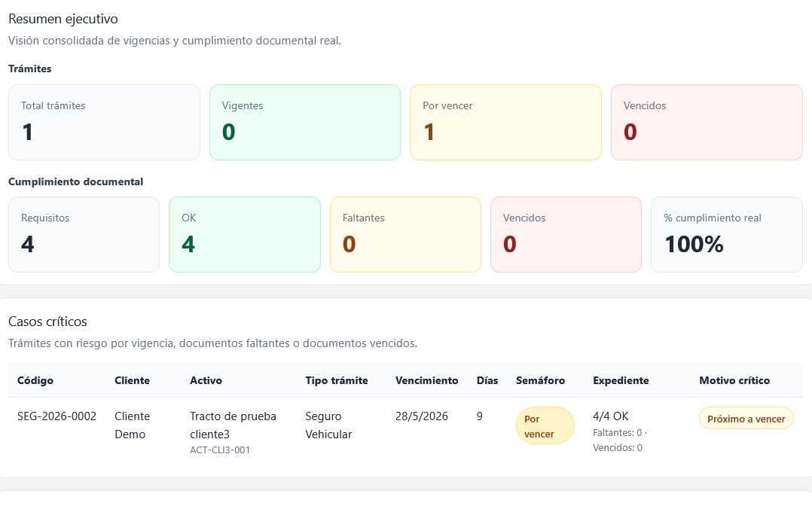Open the Faltantes documents card

405,235
